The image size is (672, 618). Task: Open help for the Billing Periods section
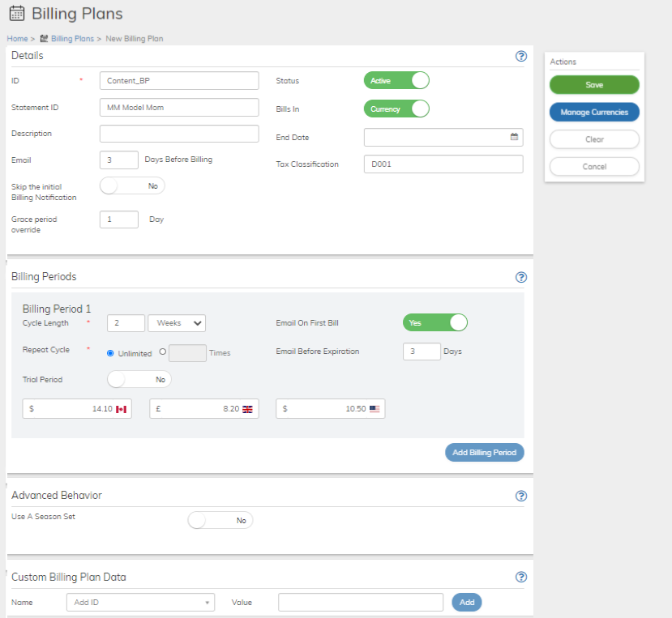520,277
